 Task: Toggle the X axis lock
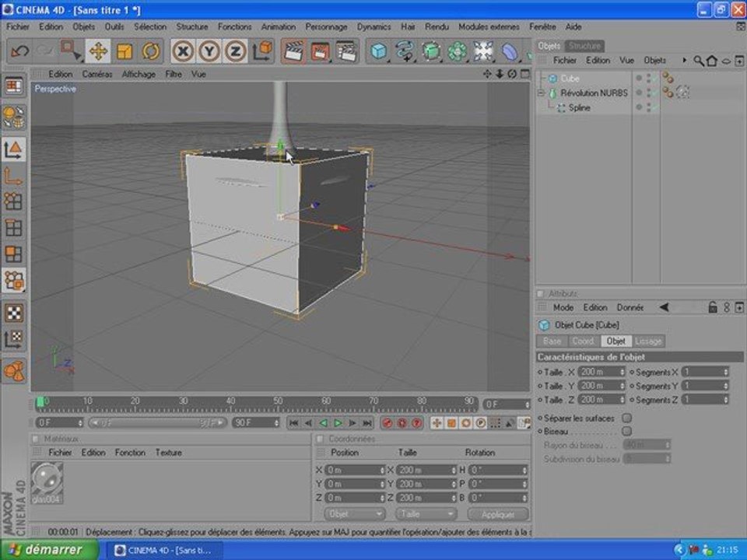(183, 51)
